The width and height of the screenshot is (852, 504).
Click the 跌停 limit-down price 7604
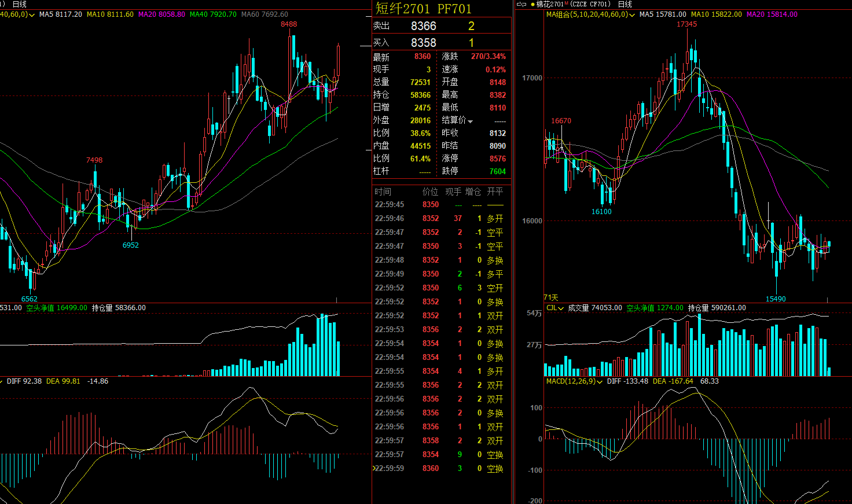[x=498, y=171]
